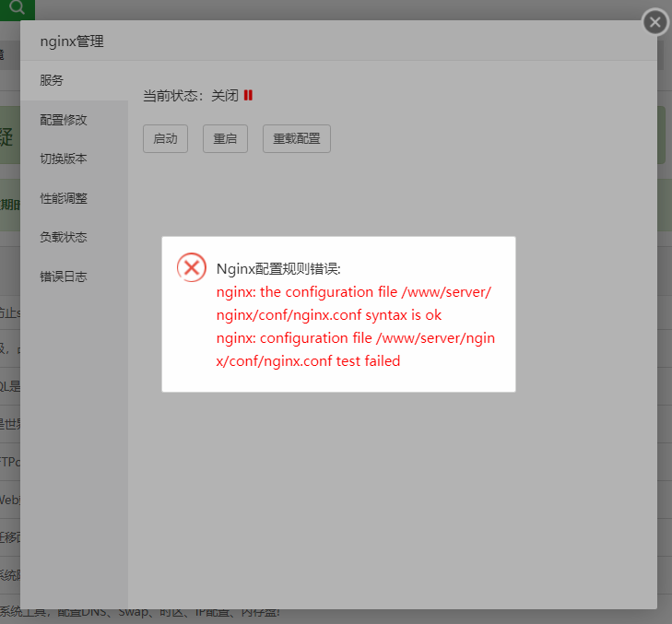
Task: Click the 当前状态: 关闭 status text
Action: (x=191, y=96)
